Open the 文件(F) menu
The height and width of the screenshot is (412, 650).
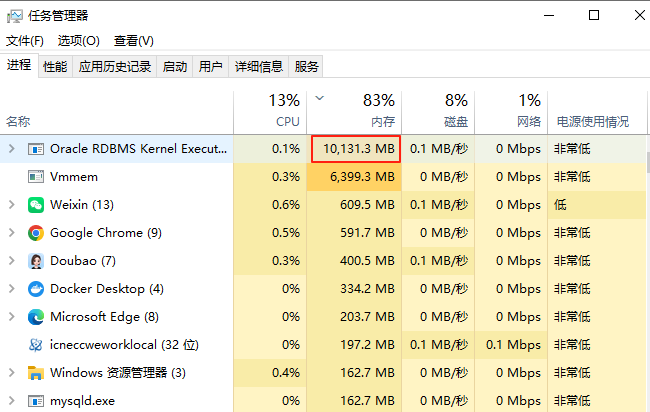pyautogui.click(x=24, y=41)
